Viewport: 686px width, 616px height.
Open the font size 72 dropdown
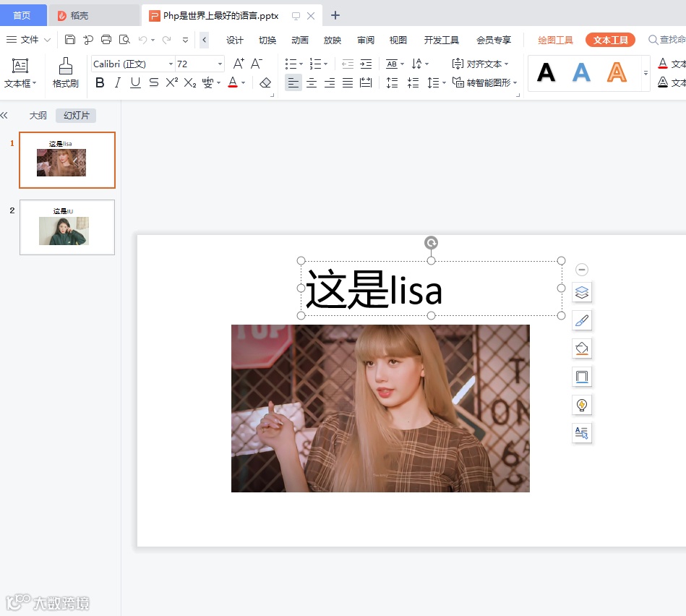coord(220,64)
